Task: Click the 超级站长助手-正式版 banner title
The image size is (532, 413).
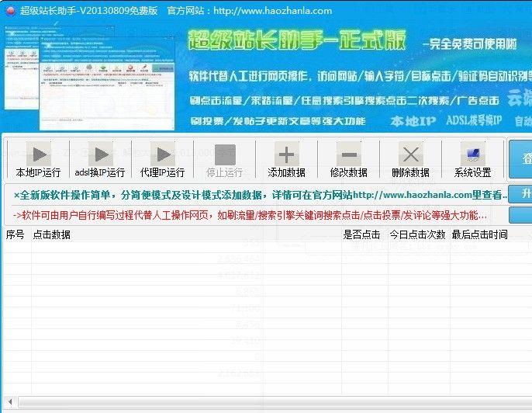Action: coord(297,41)
